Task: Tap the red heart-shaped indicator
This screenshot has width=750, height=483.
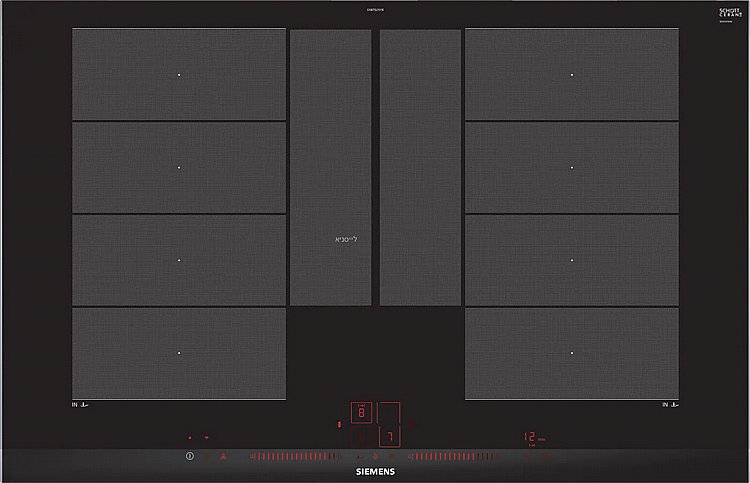Action: click(x=207, y=438)
